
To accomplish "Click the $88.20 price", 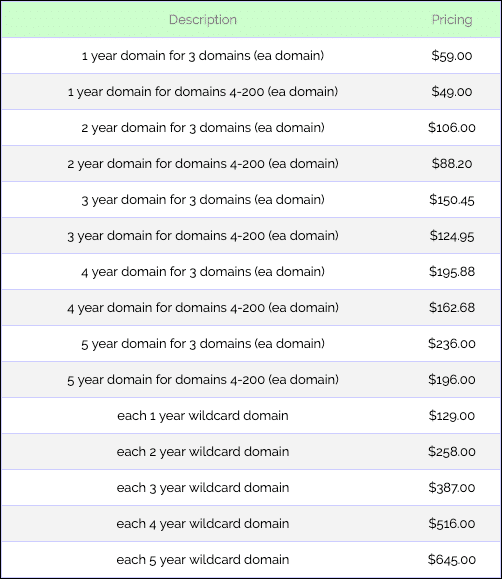I will (452, 164).
